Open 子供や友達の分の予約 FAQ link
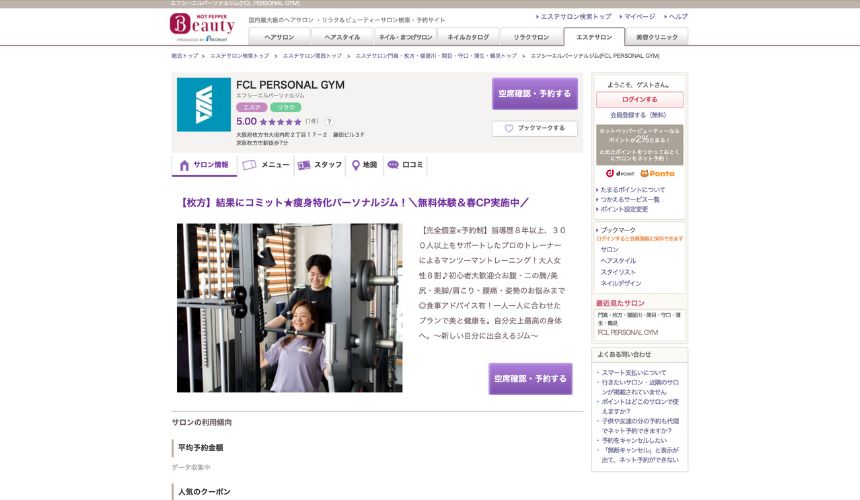The image size is (860, 500). click(x=640, y=426)
